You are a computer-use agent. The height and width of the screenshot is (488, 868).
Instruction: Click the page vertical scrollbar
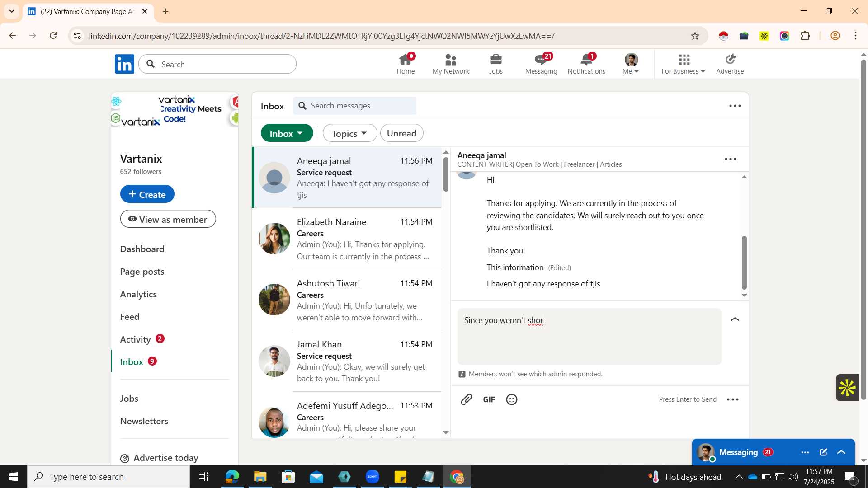[x=863, y=230]
